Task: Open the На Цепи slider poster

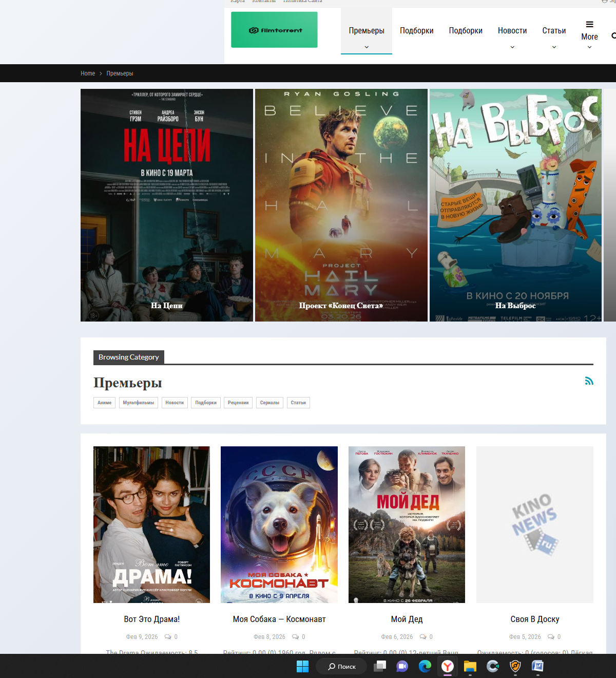Action: pyautogui.click(x=167, y=205)
